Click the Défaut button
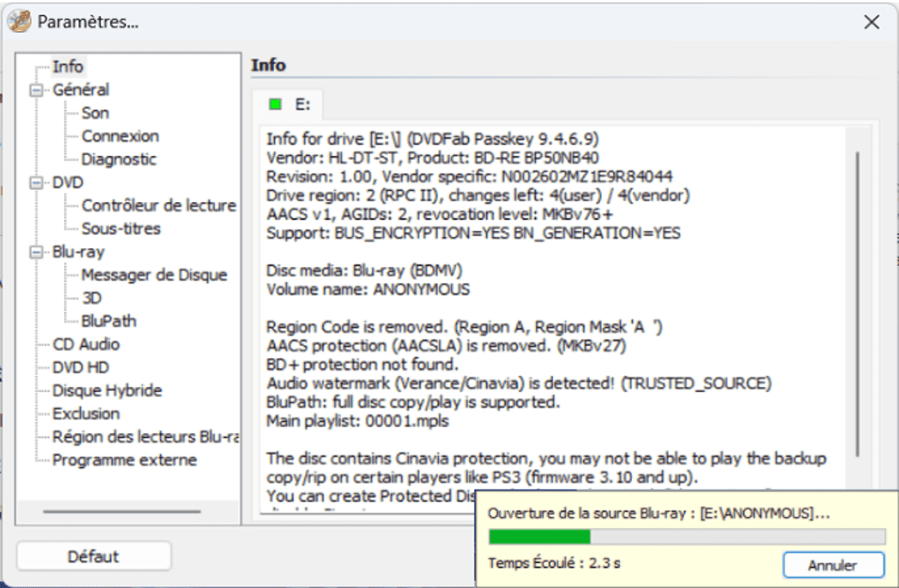Image resolution: width=899 pixels, height=588 pixels. pos(94,556)
